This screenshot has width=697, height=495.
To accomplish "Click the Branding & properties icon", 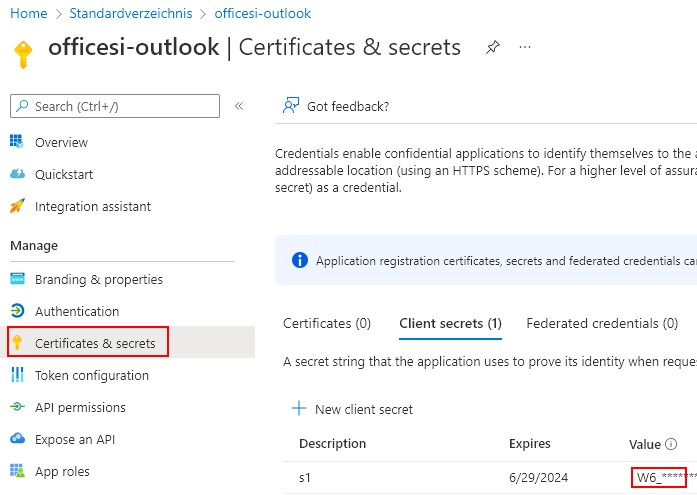I will [x=17, y=279].
